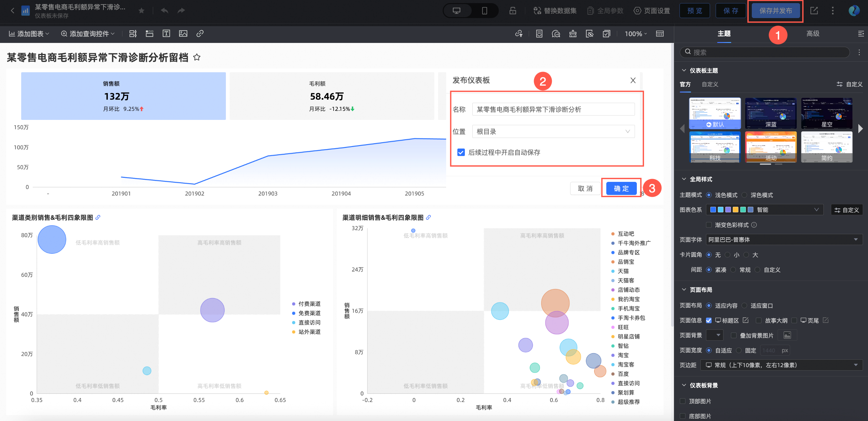Click the confirm button in dialog

(x=621, y=189)
